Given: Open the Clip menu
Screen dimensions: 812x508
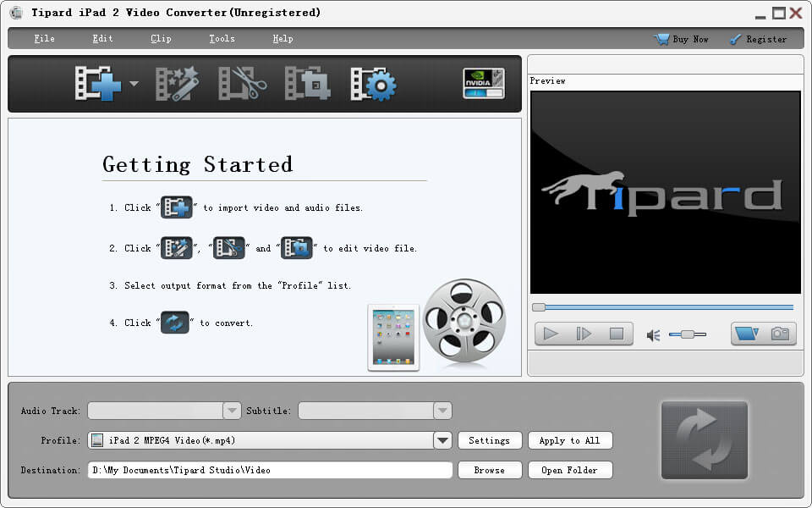Looking at the screenshot, I should tap(161, 39).
